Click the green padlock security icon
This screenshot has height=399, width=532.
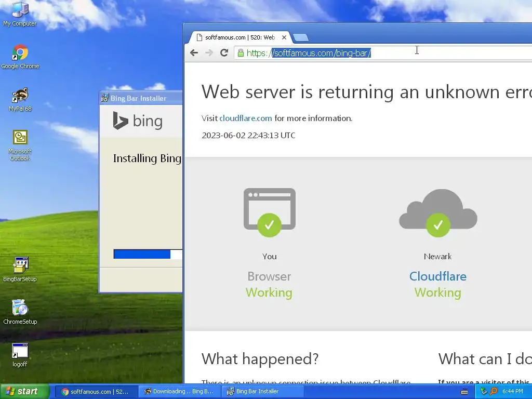(241, 53)
